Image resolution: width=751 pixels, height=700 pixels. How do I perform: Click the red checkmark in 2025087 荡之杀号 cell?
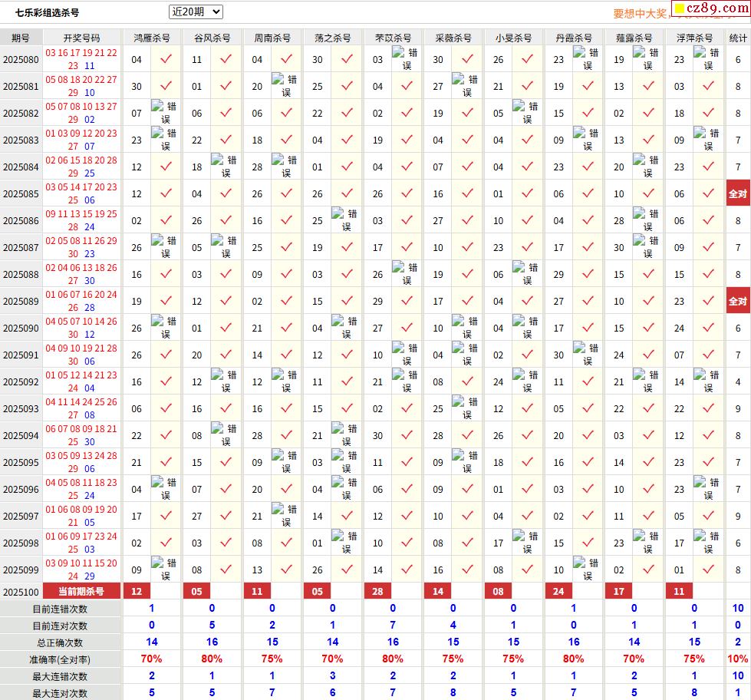347,246
